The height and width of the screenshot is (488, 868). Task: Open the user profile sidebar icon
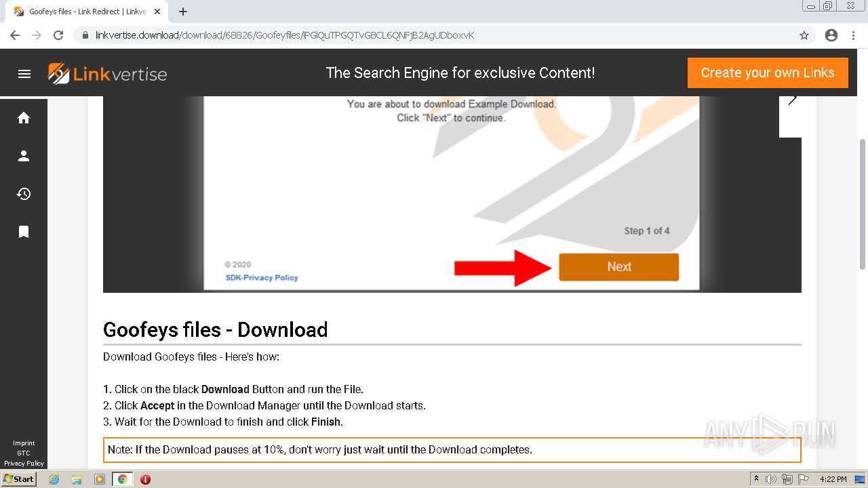24,156
